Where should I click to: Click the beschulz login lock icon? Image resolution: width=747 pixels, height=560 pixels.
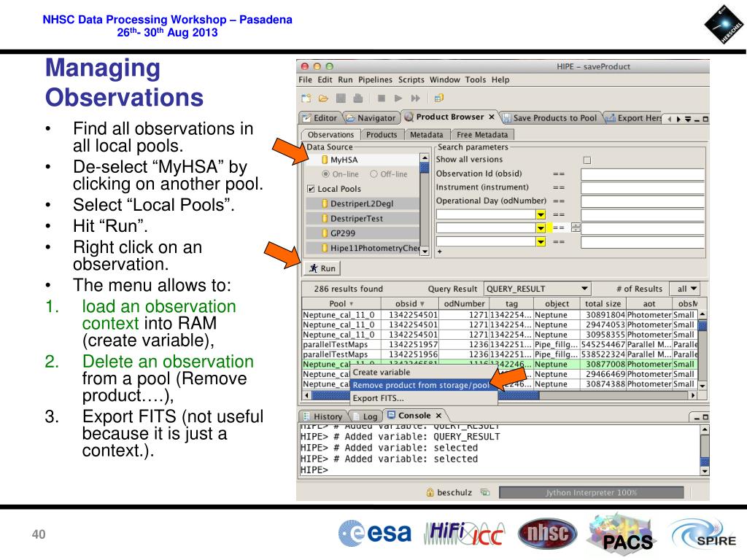pyautogui.click(x=430, y=492)
